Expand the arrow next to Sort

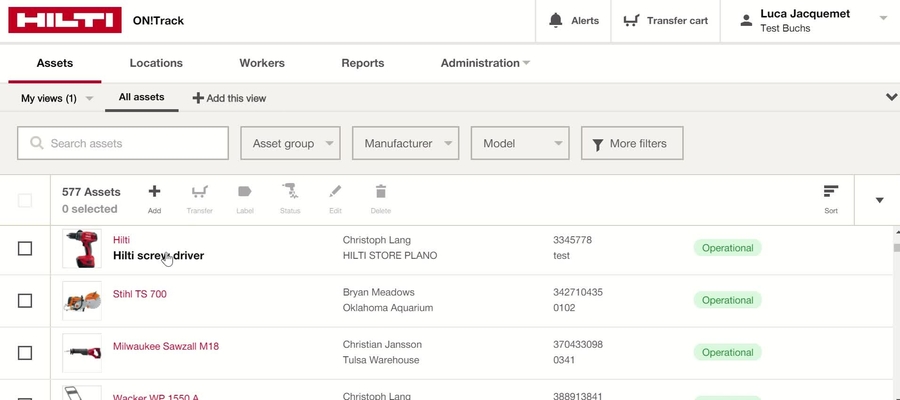(x=879, y=200)
